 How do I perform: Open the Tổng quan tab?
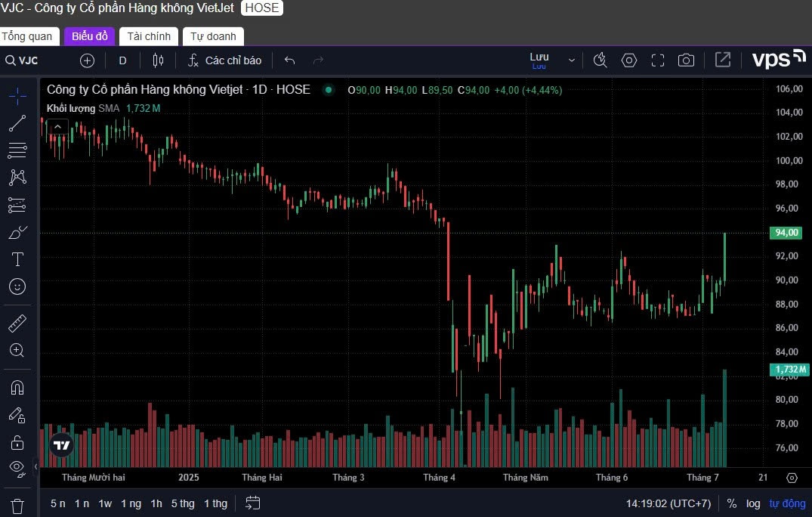tap(27, 36)
